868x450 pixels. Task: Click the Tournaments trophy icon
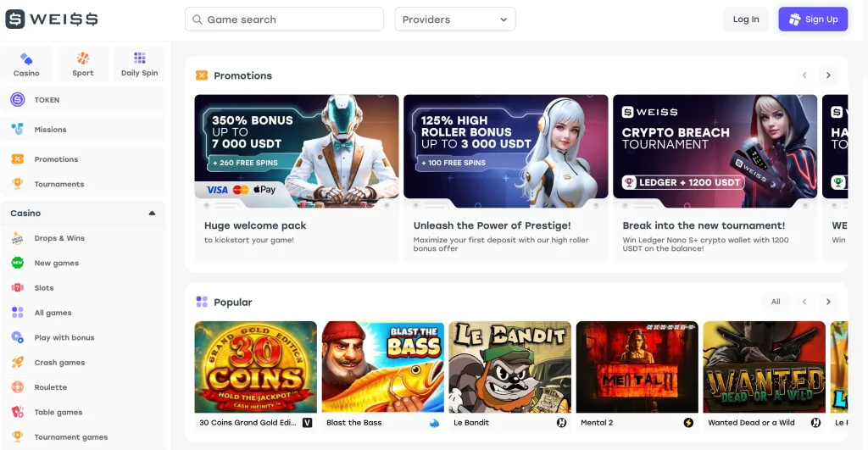coord(18,184)
